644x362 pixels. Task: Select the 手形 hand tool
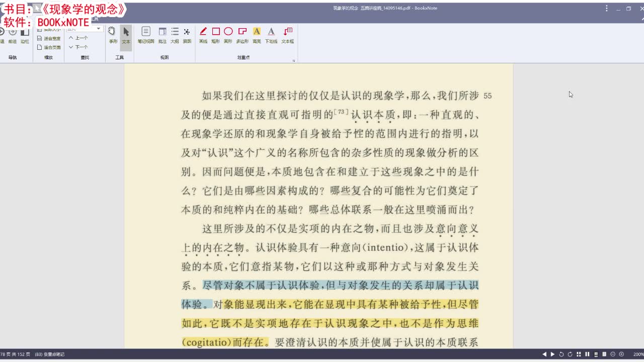(113, 35)
